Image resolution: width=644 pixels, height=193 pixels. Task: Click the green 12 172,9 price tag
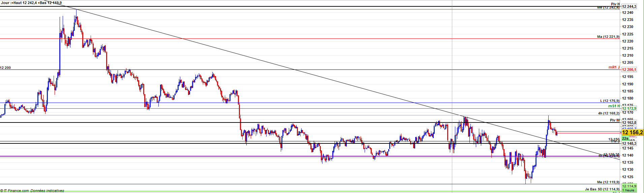(629, 108)
